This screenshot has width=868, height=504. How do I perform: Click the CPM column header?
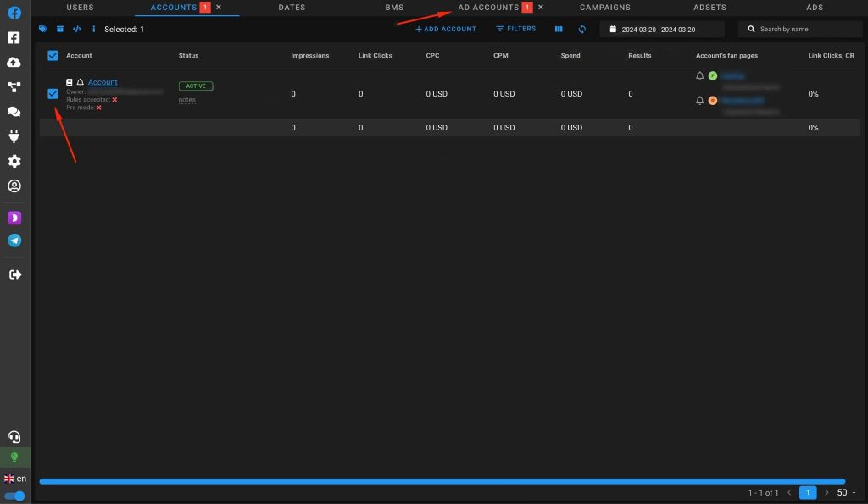[500, 55]
